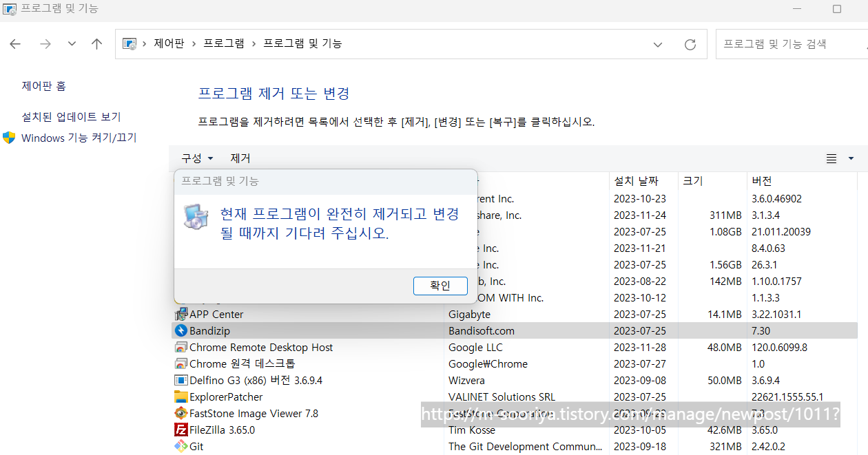The width and height of the screenshot is (868, 455).
Task: Select the Git entry
Action: 196,447
